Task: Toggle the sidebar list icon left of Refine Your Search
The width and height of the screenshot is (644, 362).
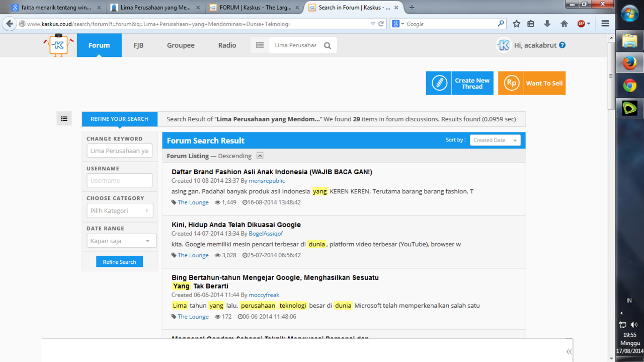Action: tap(64, 119)
